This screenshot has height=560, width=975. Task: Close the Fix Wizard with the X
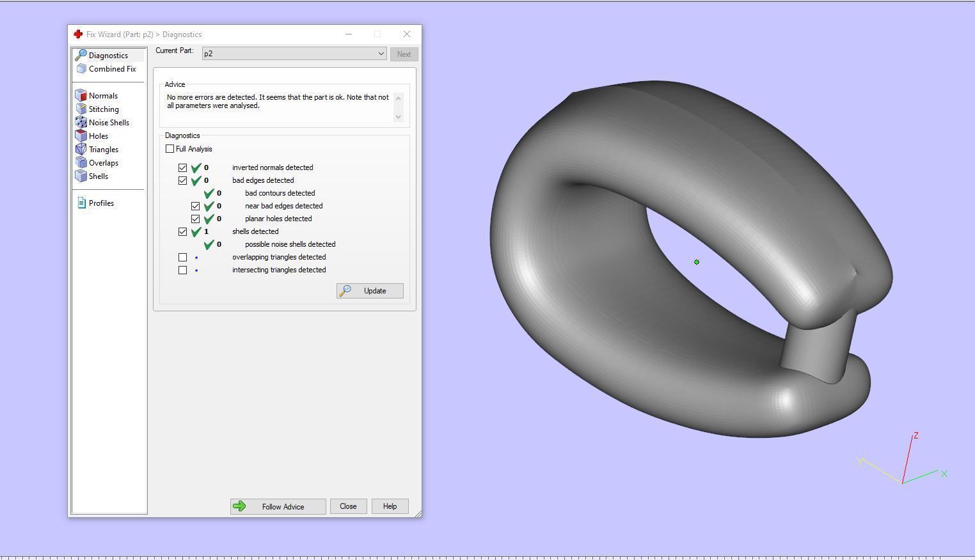click(407, 35)
